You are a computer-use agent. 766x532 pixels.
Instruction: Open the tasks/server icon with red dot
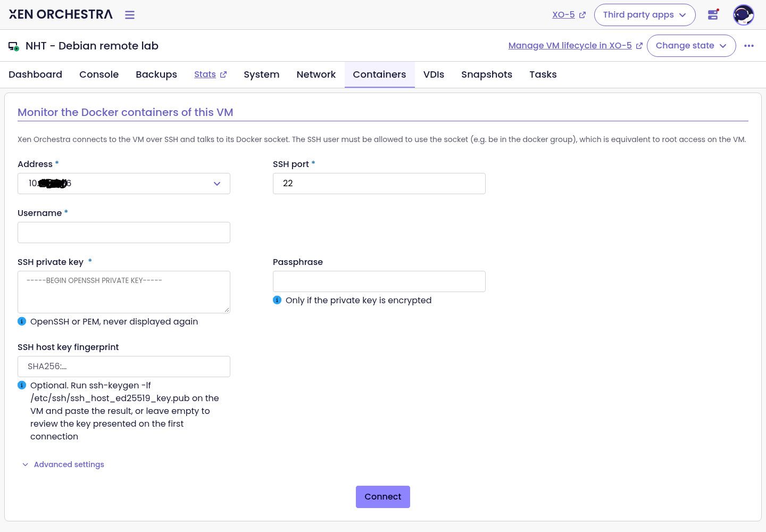click(713, 15)
